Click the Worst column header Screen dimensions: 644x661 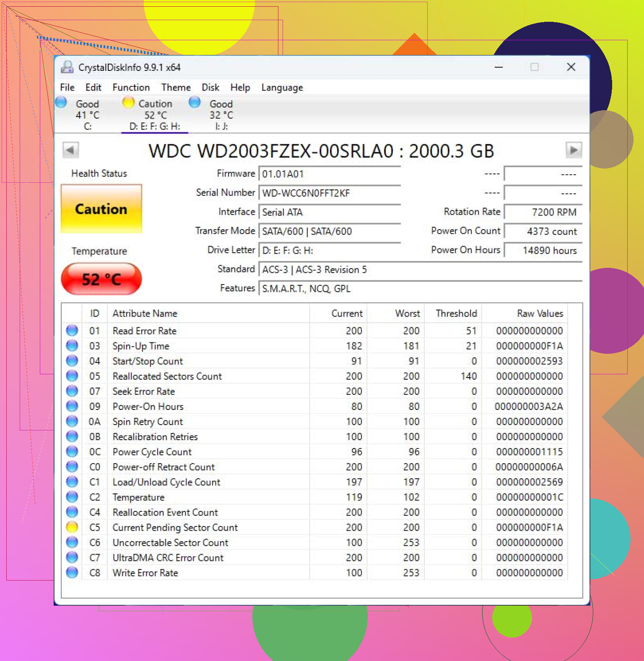[396, 314]
